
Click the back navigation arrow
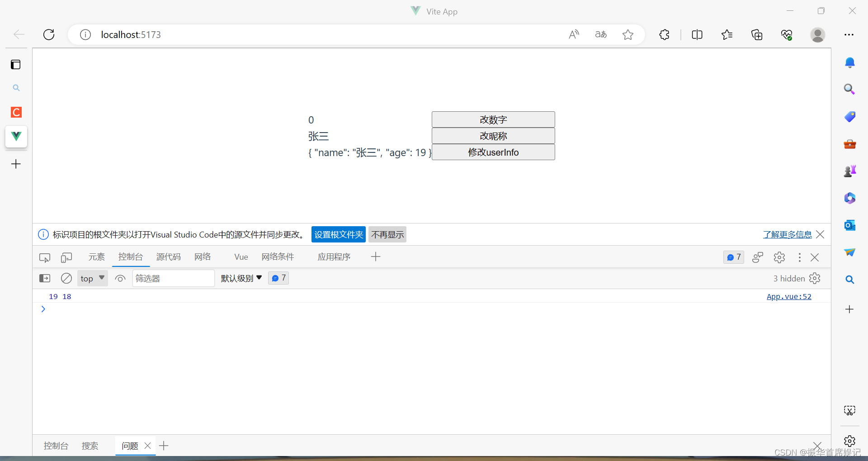point(19,34)
